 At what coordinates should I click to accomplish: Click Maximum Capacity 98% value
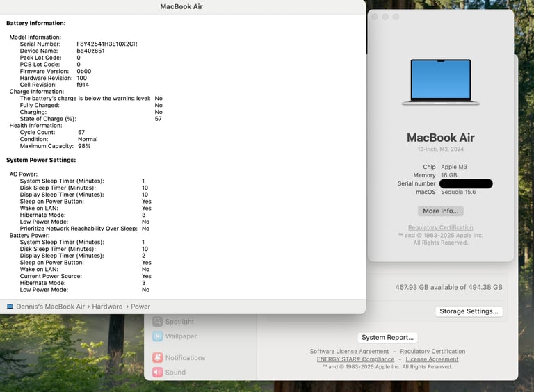84,146
